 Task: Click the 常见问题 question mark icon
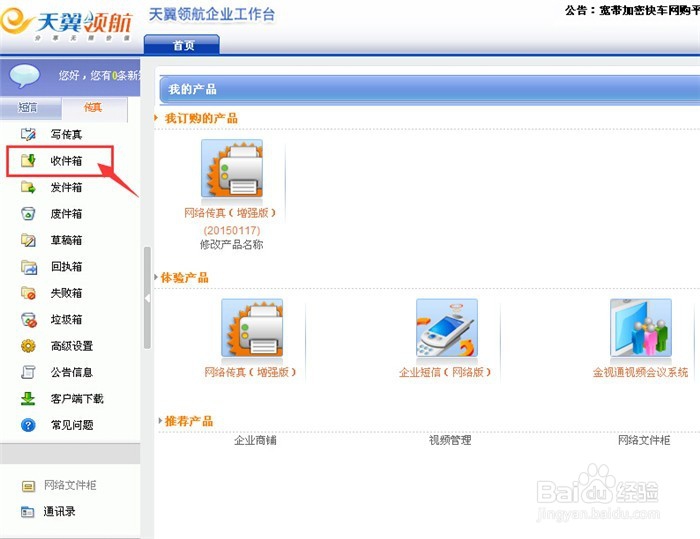coord(28,425)
